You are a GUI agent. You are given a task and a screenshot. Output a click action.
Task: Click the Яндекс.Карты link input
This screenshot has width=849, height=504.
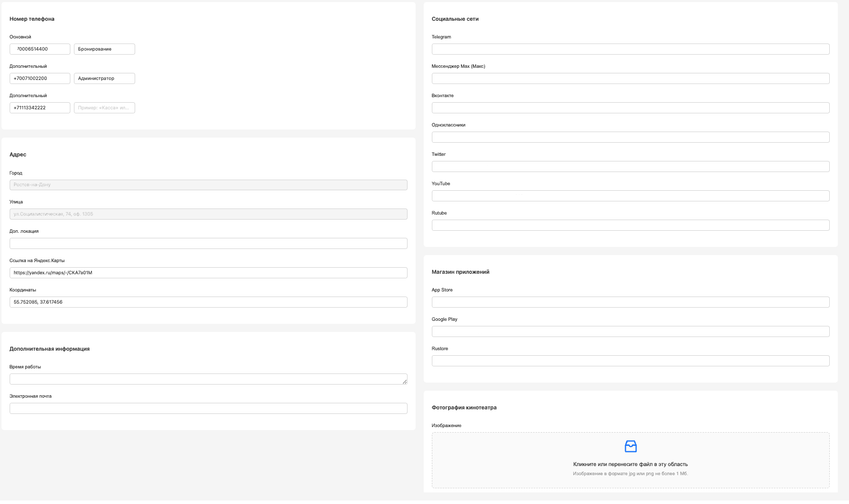[x=208, y=273]
